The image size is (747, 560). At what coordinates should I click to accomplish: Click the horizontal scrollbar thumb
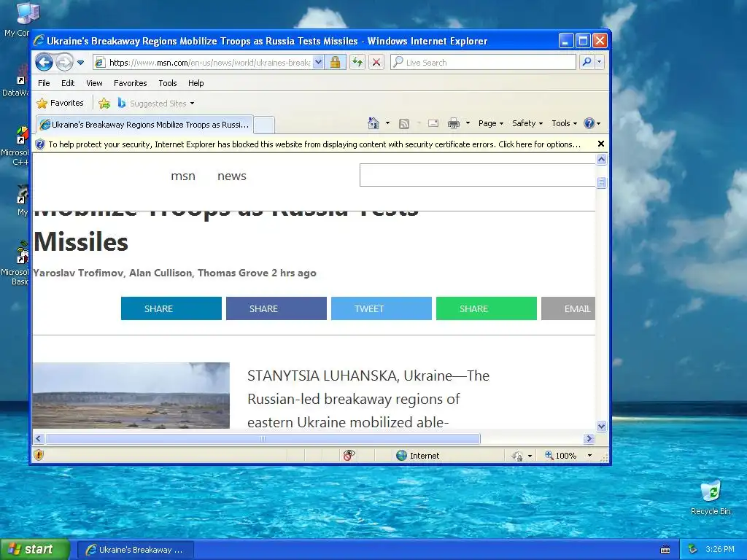263,438
